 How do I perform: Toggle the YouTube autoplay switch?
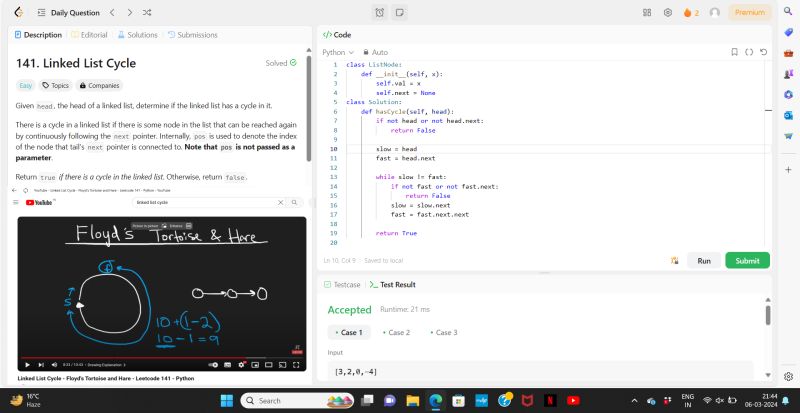[214, 365]
